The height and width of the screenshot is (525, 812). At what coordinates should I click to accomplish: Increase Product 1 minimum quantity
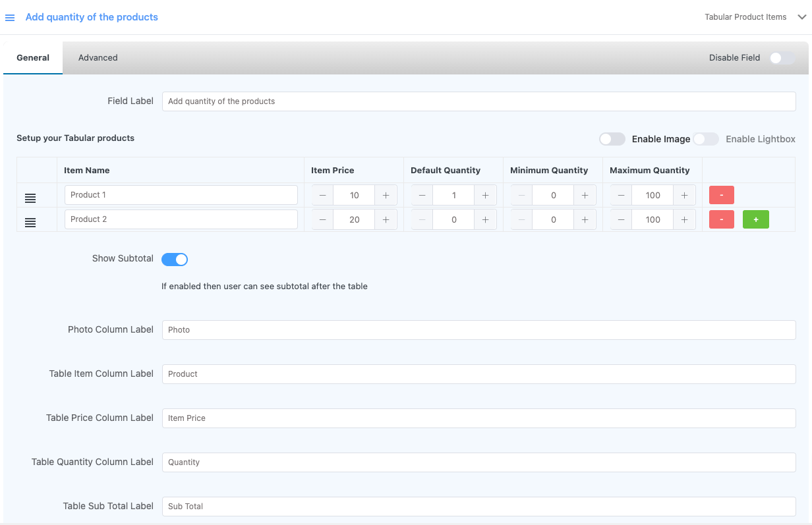(x=585, y=195)
